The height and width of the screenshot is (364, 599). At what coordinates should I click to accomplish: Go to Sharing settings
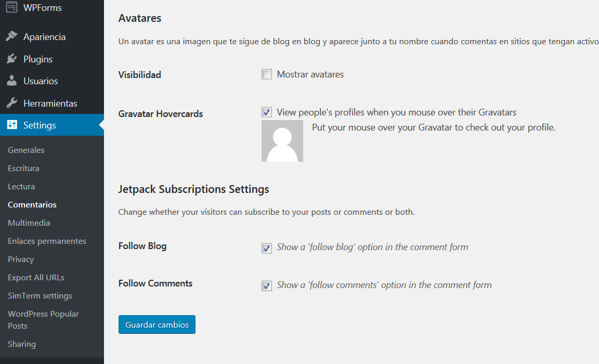(x=21, y=344)
